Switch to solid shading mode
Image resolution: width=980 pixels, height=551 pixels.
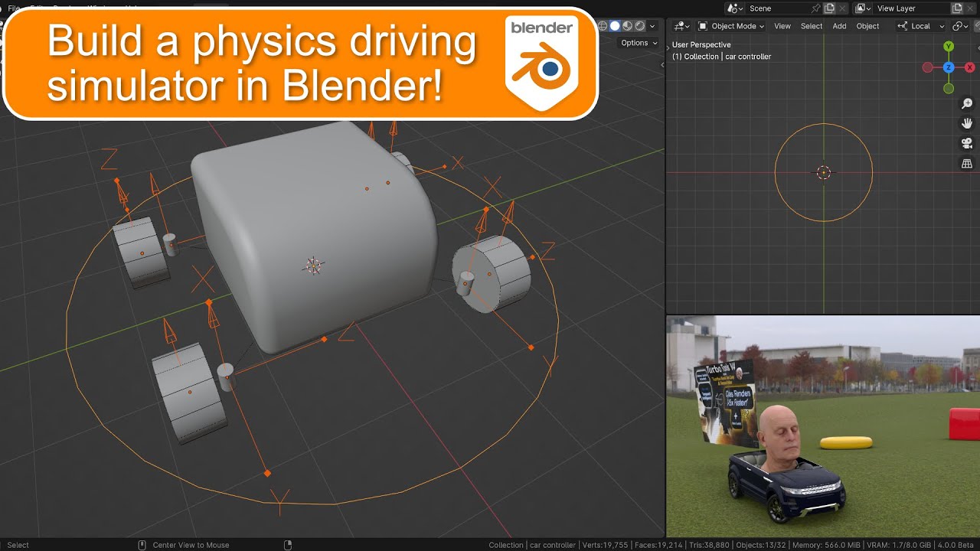tap(615, 26)
